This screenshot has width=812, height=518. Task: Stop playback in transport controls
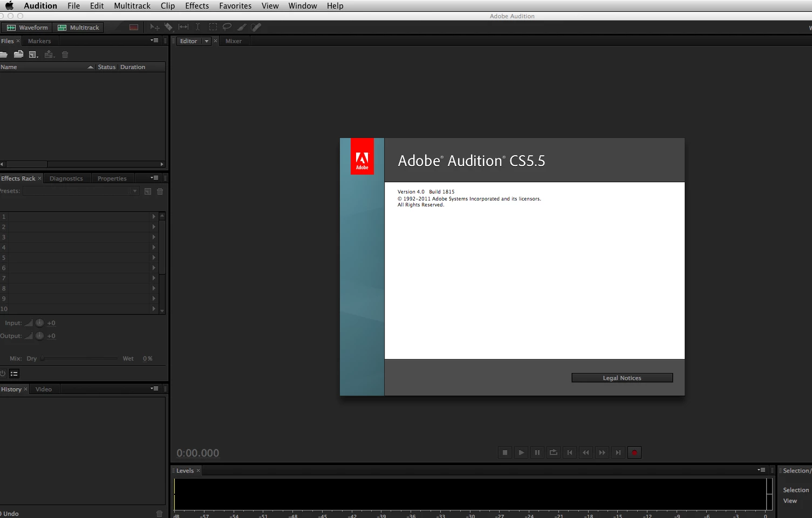505,453
